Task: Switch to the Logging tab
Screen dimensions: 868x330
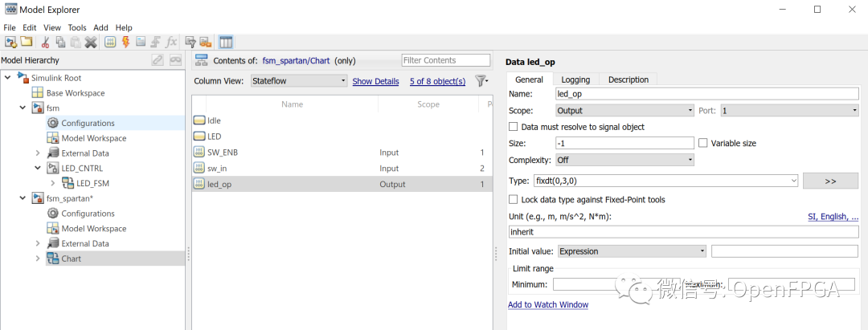Action: 575,79
